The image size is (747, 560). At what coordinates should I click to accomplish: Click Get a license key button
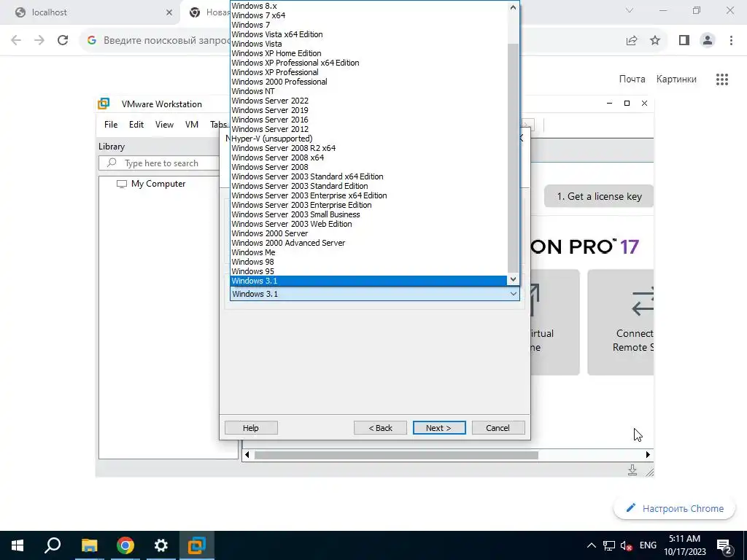click(x=599, y=196)
